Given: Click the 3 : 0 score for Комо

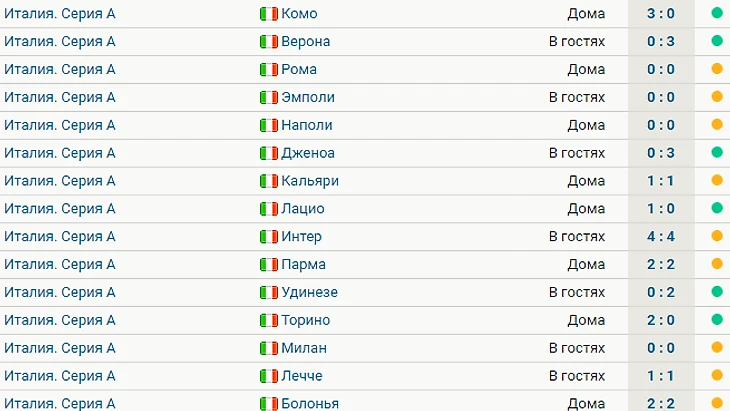Looking at the screenshot, I should 661,14.
